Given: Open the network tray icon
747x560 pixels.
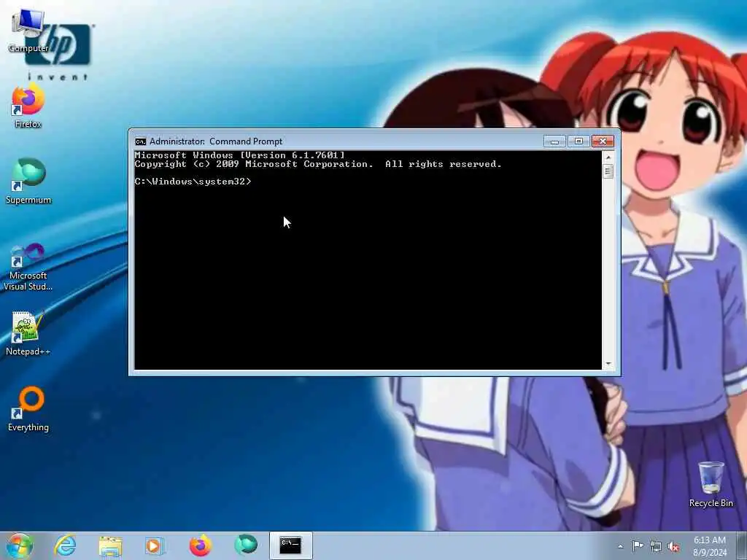Looking at the screenshot, I should pos(656,546).
